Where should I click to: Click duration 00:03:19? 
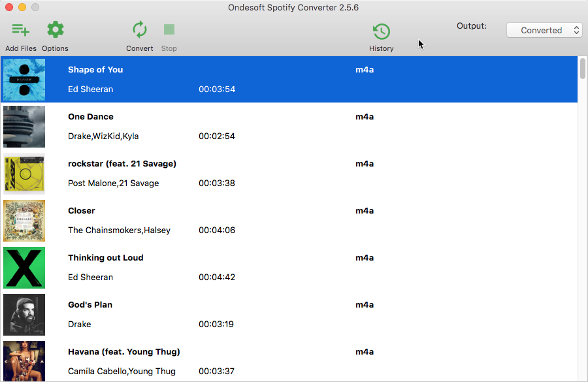(x=216, y=325)
